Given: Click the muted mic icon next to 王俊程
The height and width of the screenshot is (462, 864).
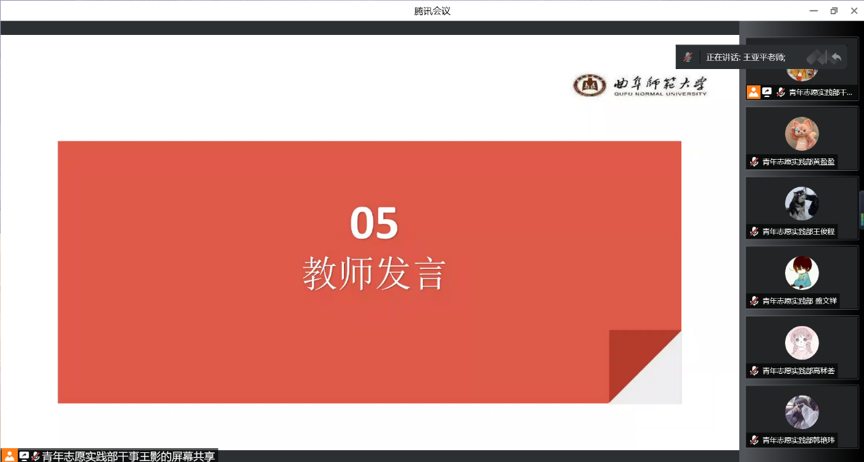Looking at the screenshot, I should pos(755,231).
